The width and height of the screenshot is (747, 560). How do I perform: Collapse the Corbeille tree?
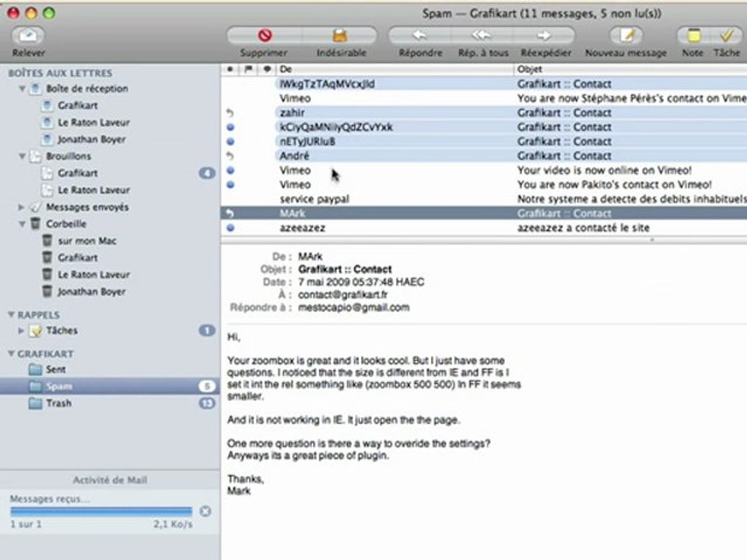pos(22,224)
